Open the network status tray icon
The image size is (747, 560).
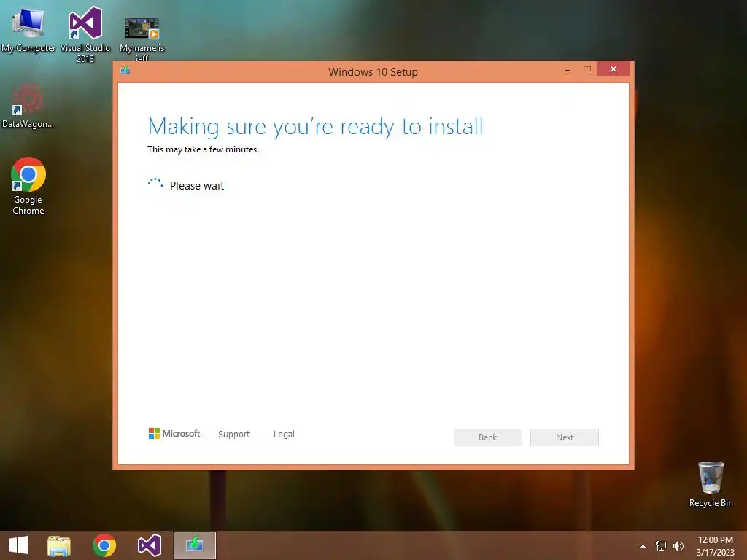coord(661,546)
